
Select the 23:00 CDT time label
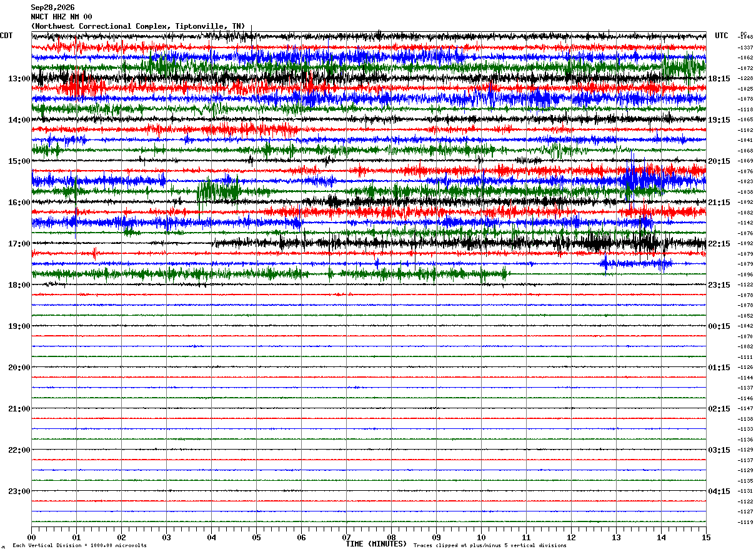[19, 491]
